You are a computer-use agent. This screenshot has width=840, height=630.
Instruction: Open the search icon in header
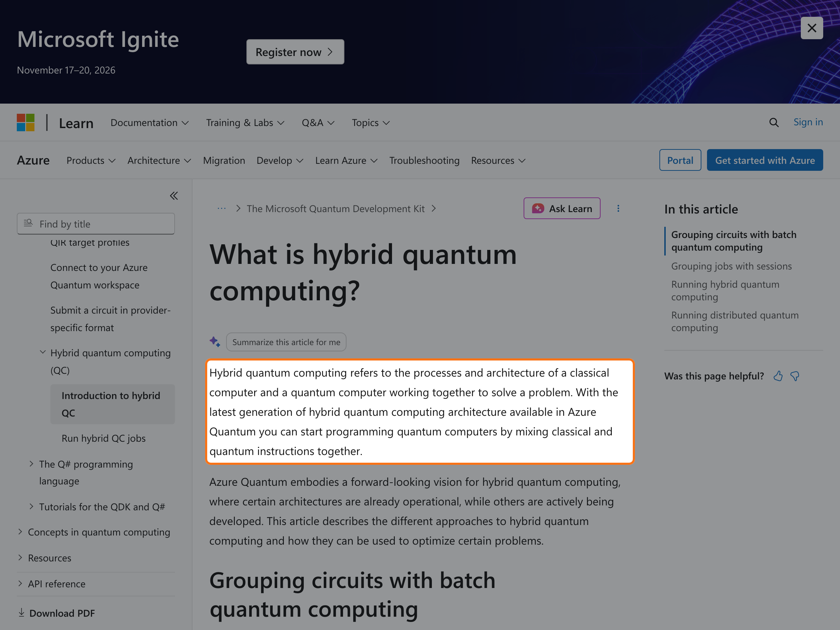(x=773, y=122)
